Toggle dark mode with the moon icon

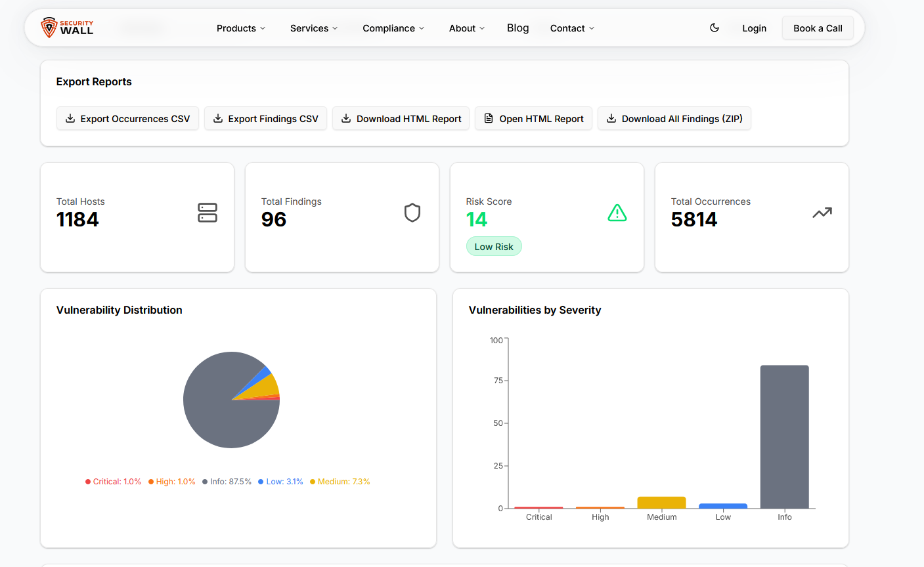click(x=715, y=28)
